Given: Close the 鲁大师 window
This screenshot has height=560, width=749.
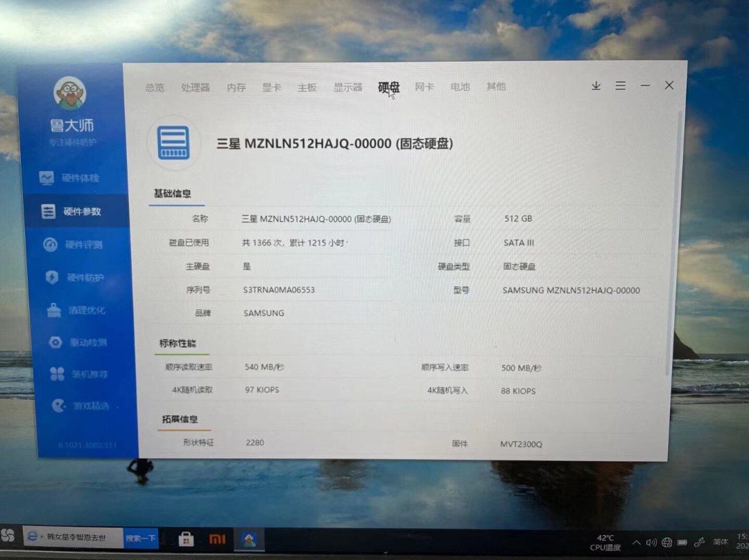Looking at the screenshot, I should pos(669,85).
